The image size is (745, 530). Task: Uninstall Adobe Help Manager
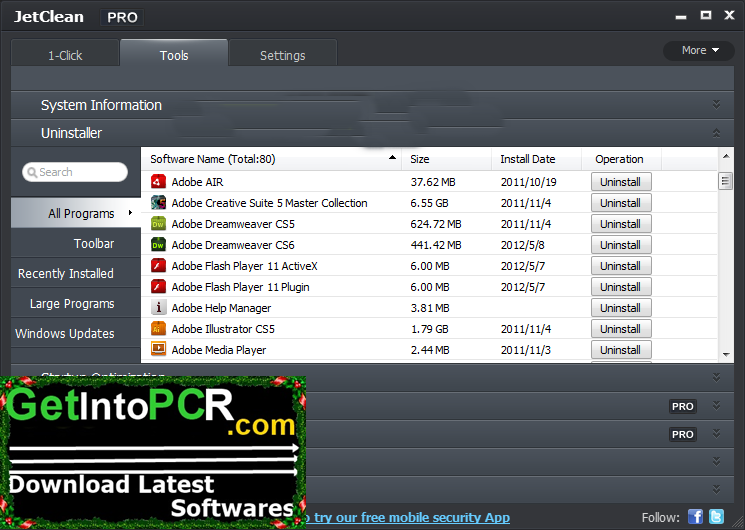(621, 308)
